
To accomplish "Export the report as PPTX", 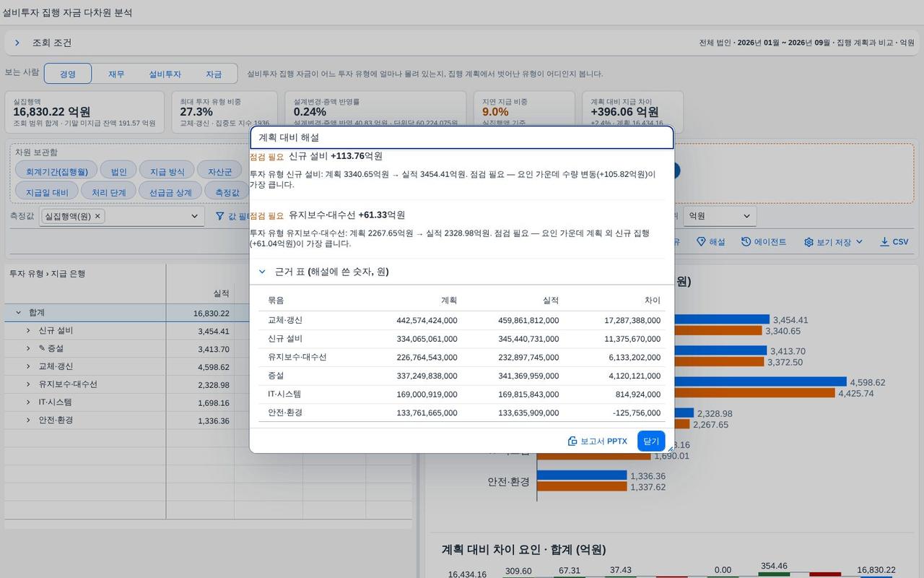I will click(x=597, y=441).
